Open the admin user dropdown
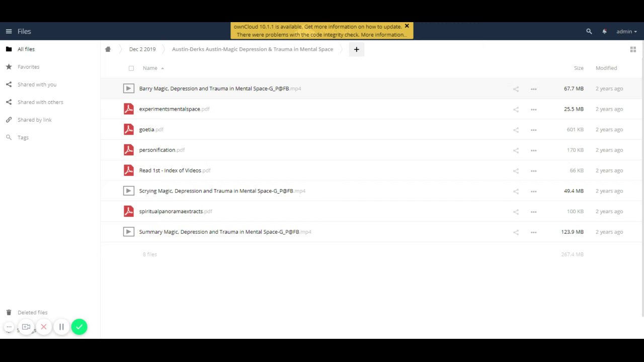 click(626, 31)
